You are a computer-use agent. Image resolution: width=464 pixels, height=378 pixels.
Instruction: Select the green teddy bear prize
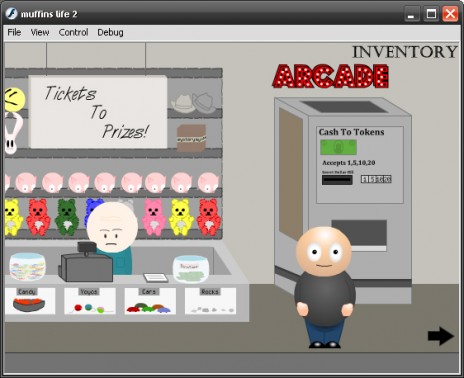coord(67,217)
